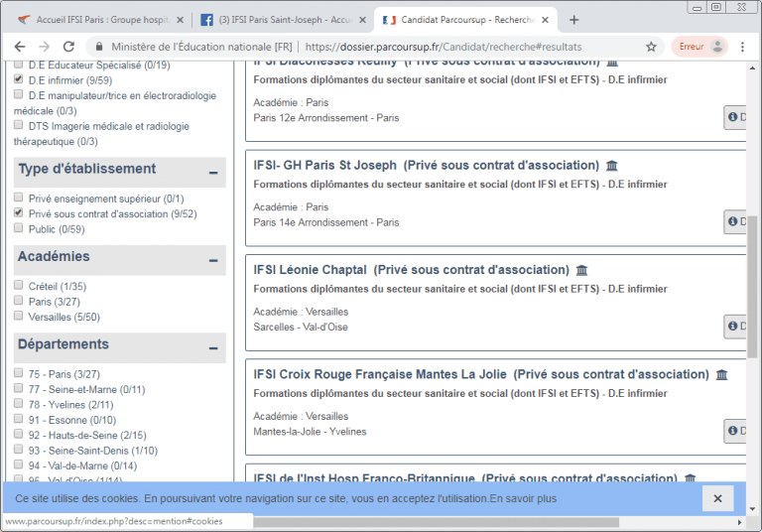Collapse the Académies filter section

(x=213, y=261)
